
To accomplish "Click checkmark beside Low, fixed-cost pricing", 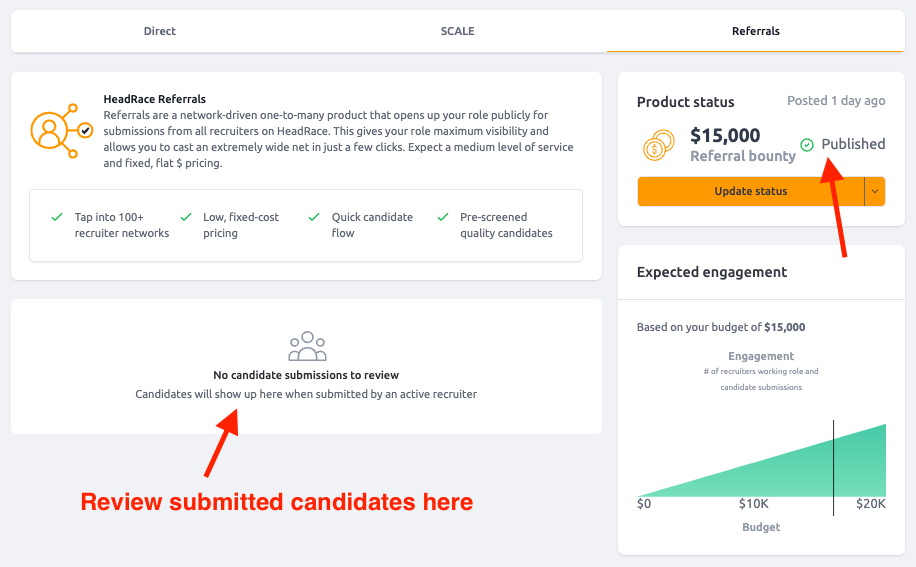I will [186, 217].
